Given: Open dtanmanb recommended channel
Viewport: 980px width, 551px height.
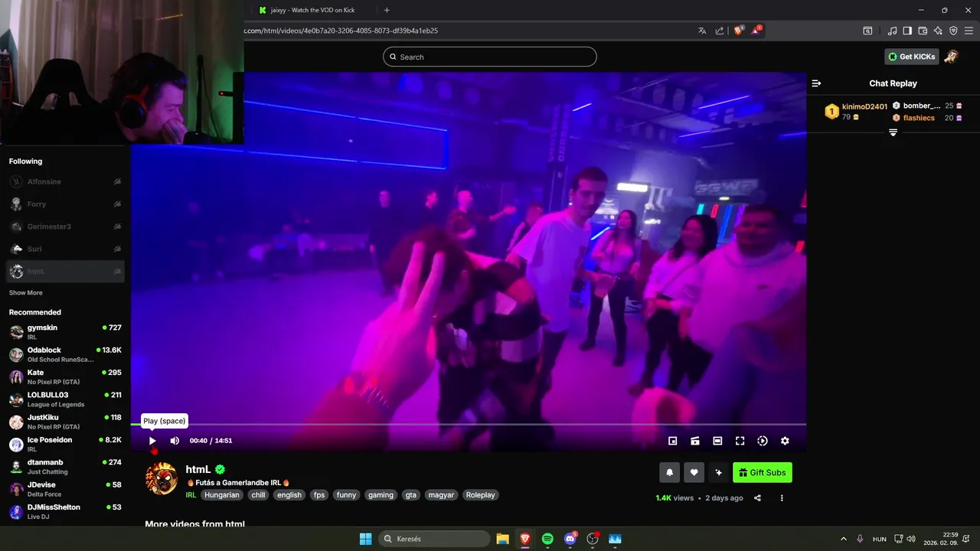Looking at the screenshot, I should click(65, 467).
